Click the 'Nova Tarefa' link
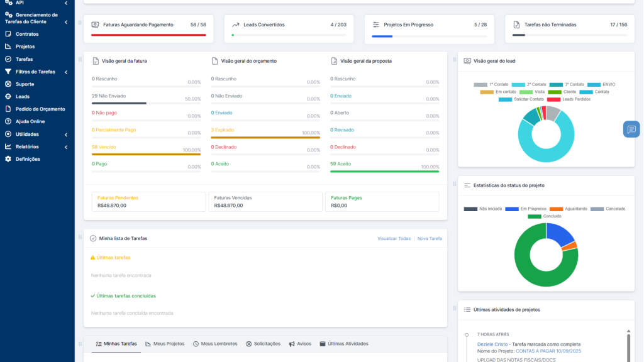The height and width of the screenshot is (362, 644). [430, 239]
